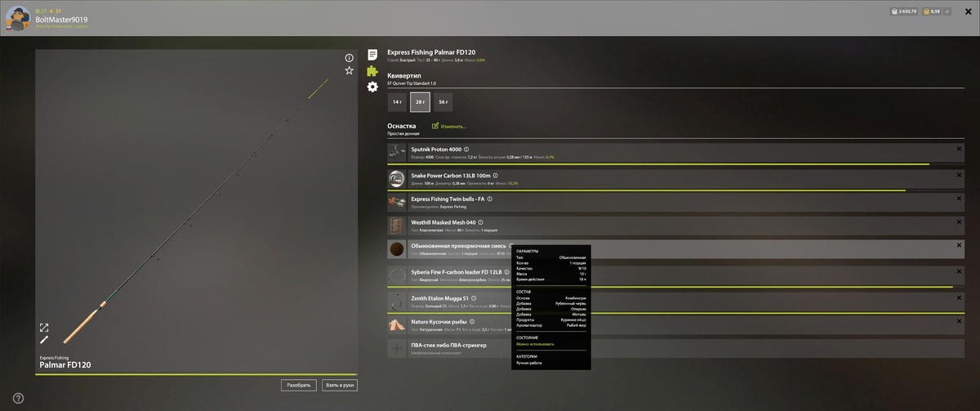Click the Zenith Etalon Mugga hook thumbnail
Screen dimensions: 980x411
[397, 302]
